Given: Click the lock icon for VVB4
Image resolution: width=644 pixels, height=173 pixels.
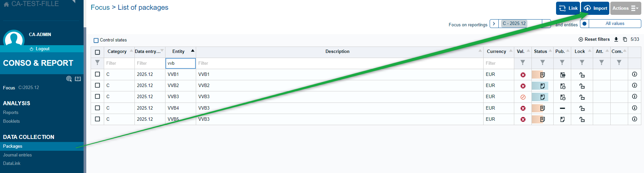Looking at the screenshot, I should click(x=582, y=108).
